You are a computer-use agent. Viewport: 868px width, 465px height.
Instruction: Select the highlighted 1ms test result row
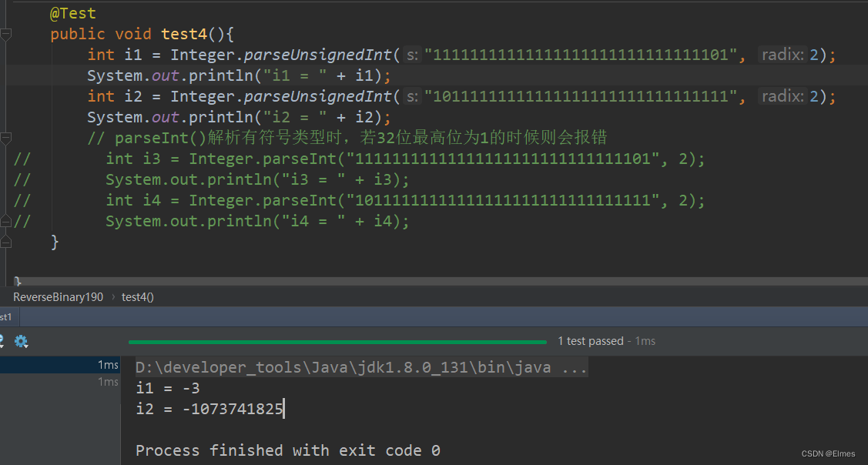coord(60,365)
